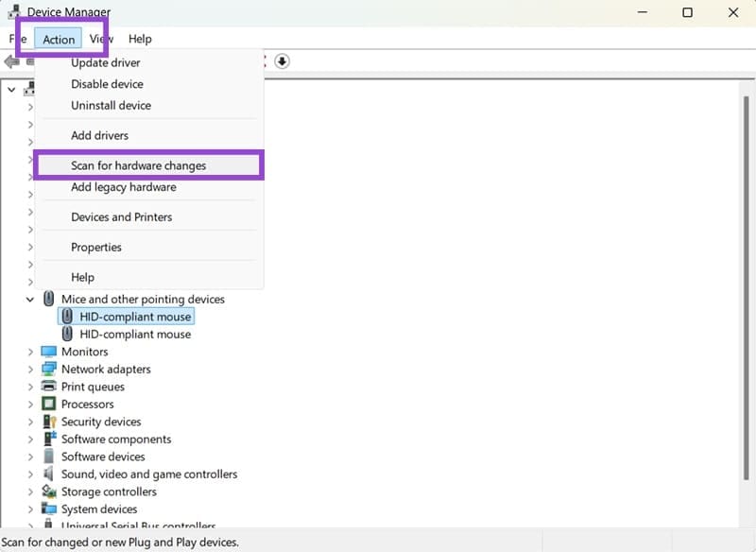Click the Mice and other pointing devices icon
Image resolution: width=756 pixels, height=552 pixels.
pyautogui.click(x=48, y=299)
